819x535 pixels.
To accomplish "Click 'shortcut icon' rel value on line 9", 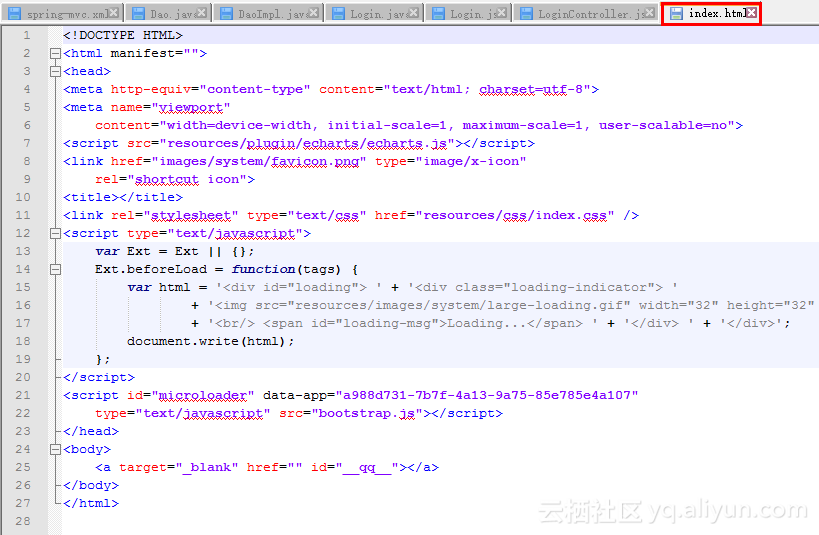I will coord(187,179).
